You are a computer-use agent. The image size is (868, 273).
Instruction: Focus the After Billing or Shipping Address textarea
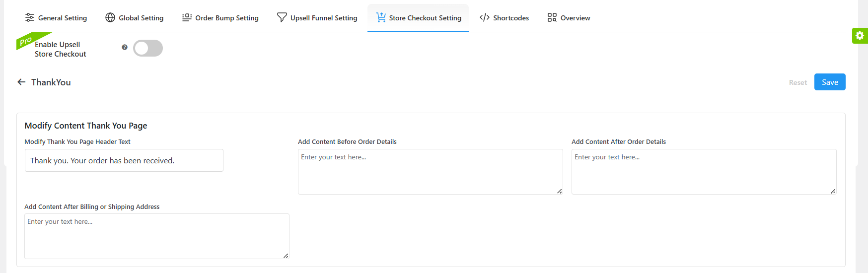[x=157, y=236]
